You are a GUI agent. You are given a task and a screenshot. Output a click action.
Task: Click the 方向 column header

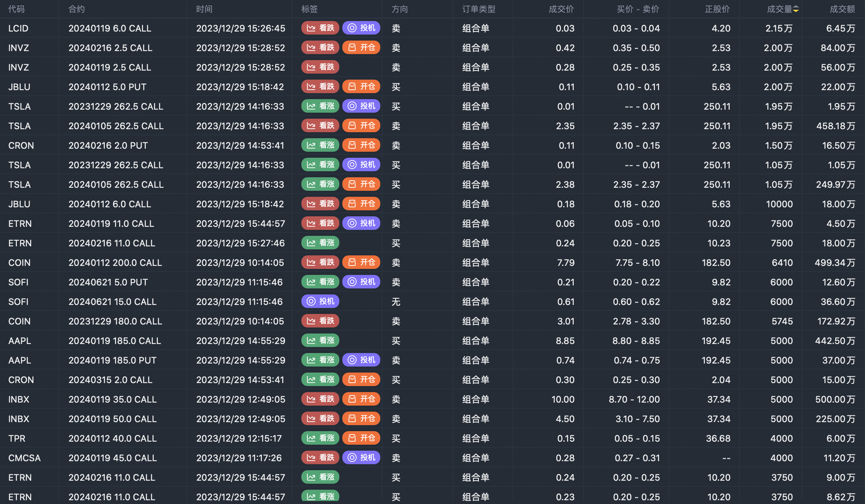pos(399,9)
